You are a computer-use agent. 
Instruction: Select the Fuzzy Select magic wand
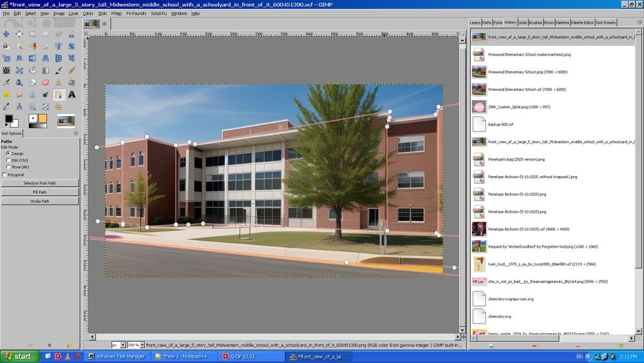point(19,46)
